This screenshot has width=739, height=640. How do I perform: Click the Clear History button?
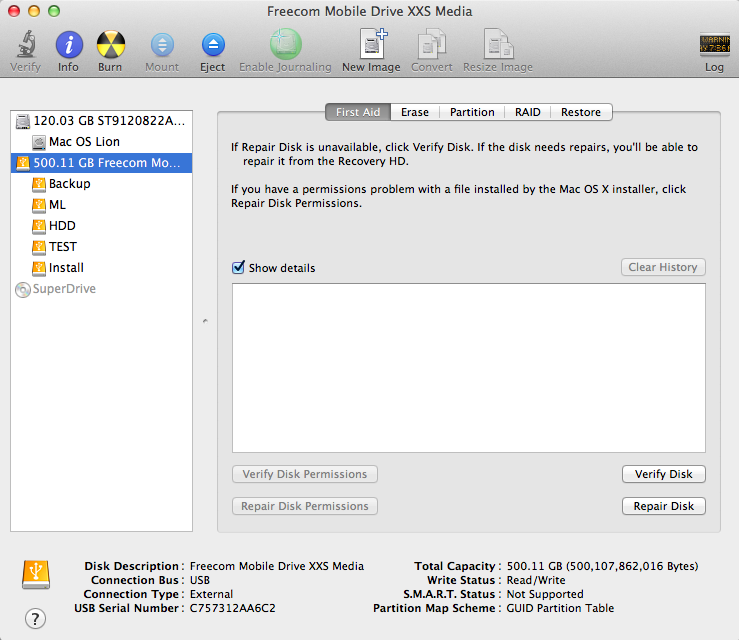click(663, 267)
